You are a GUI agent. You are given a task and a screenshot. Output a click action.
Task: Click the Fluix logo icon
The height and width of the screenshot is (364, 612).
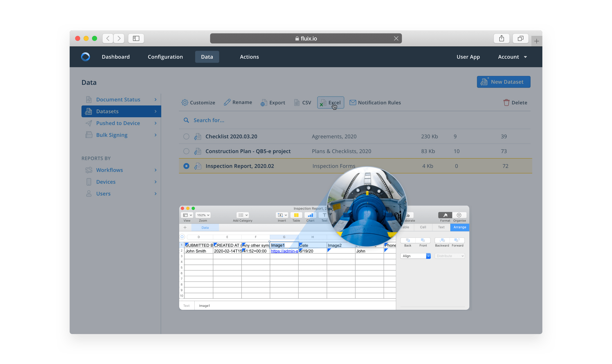coord(85,57)
